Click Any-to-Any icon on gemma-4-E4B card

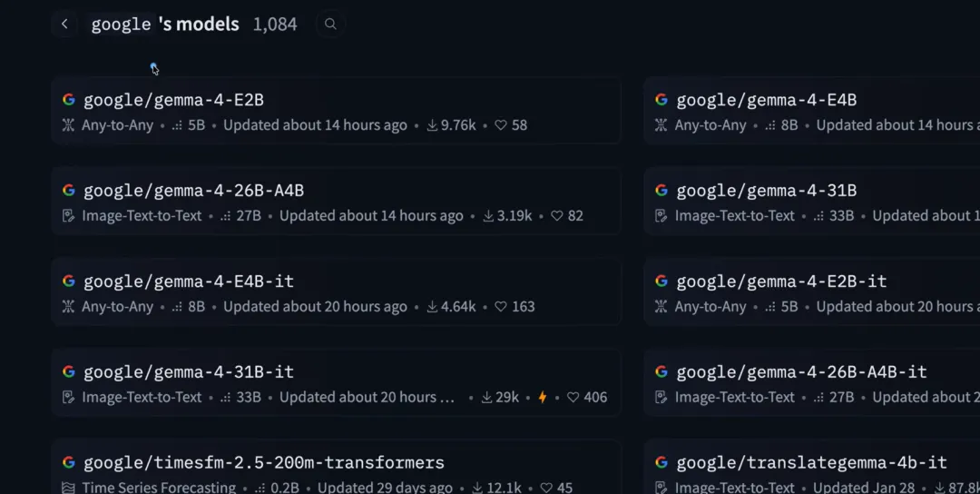tap(661, 125)
